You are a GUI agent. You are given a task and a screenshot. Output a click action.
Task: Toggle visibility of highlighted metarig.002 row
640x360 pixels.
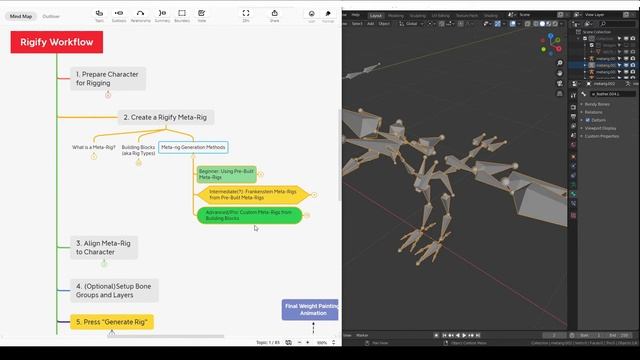626,65
